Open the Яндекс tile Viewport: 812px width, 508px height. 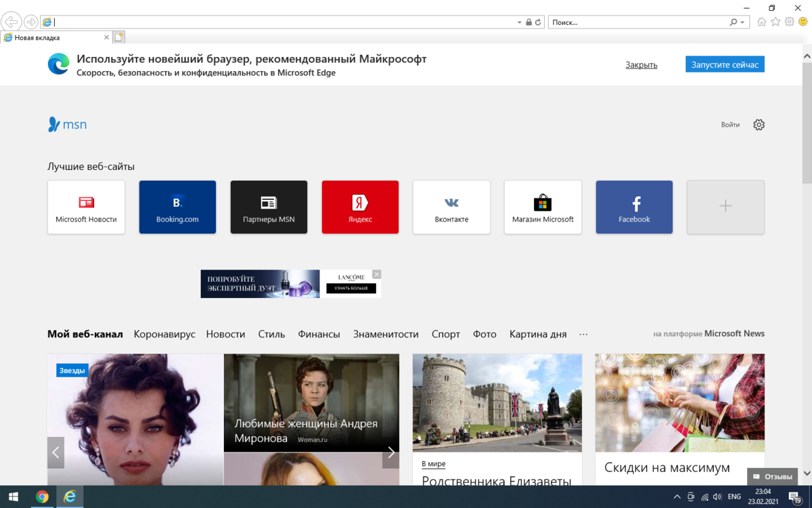[x=360, y=207]
